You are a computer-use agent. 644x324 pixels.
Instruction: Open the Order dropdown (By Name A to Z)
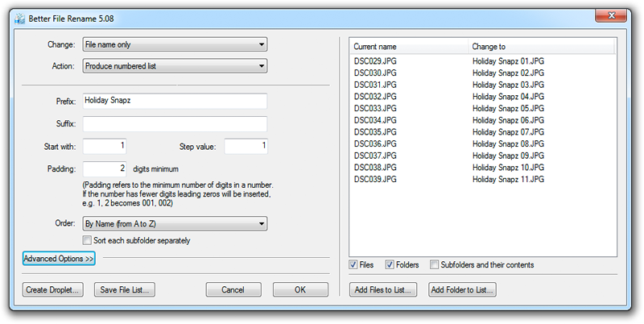click(x=175, y=224)
